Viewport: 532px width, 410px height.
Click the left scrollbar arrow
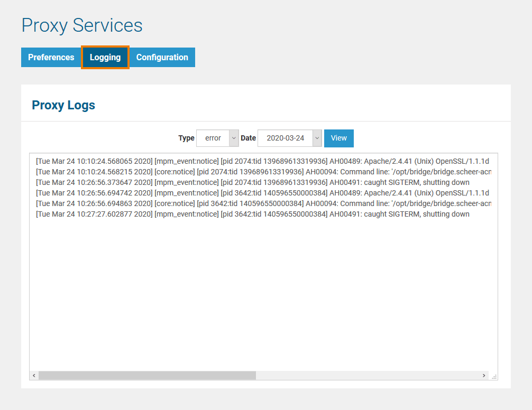pos(34,375)
